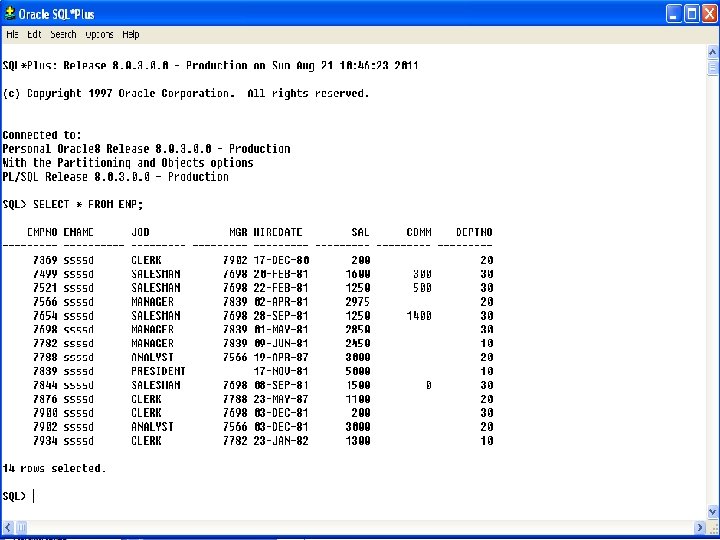
Task: Click the PL/SQL Release 8.0.3.0.0 line
Action: pyautogui.click(x=116, y=177)
